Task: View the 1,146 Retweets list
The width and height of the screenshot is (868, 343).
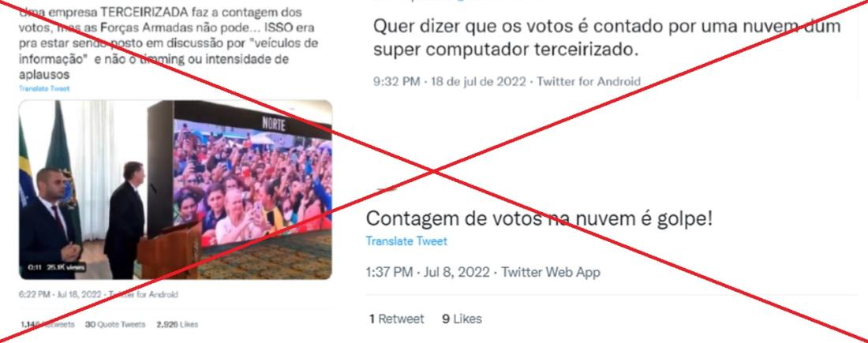Action: pyautogui.click(x=47, y=325)
